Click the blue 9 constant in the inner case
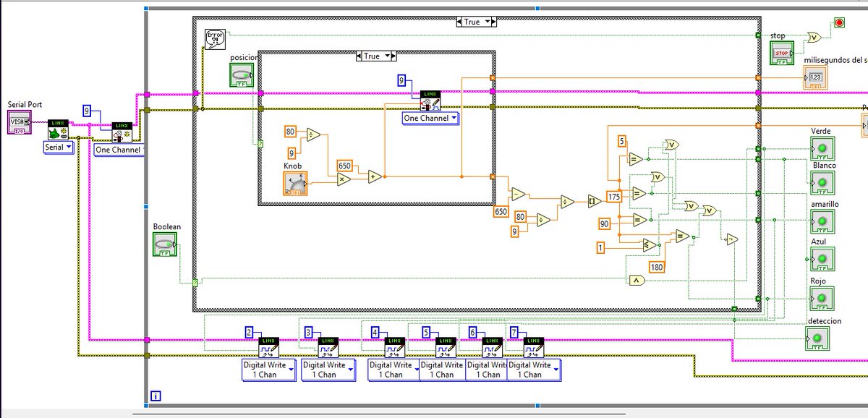The image size is (868, 418). coord(402,81)
